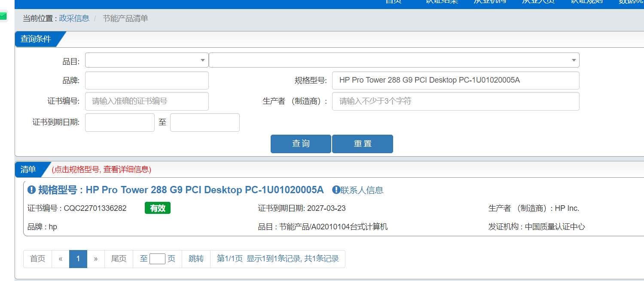Click the 证书到期日期 start date field
The width and height of the screenshot is (644, 281).
pos(120,122)
